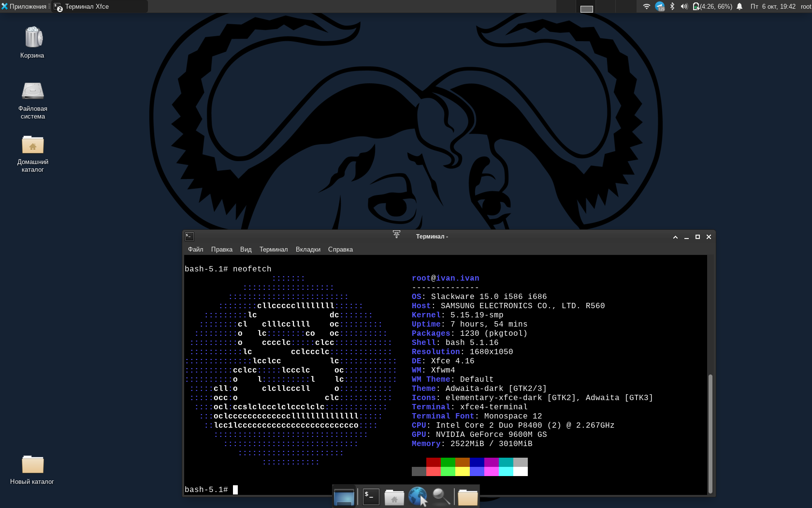Click the 'OS: Slackware 15.0 i586 i686' line
Screen dimensions: 812x508
point(479,297)
